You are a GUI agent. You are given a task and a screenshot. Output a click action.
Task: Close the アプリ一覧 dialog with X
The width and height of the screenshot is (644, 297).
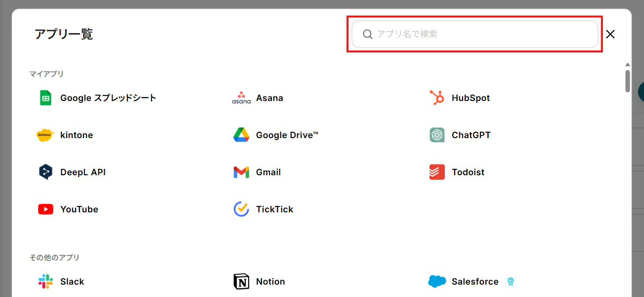tap(610, 34)
